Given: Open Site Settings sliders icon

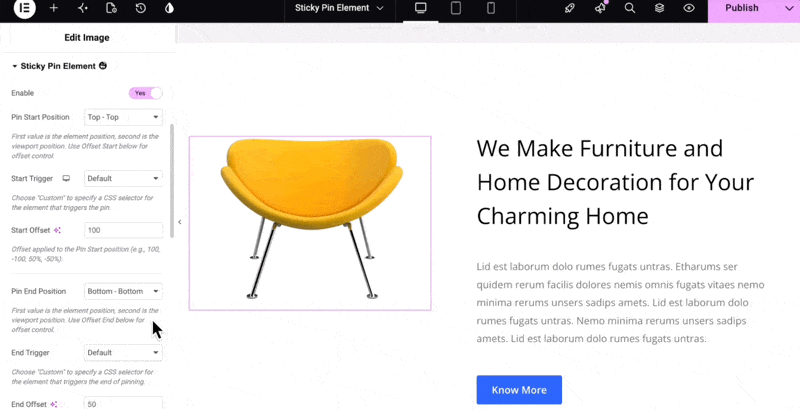Looking at the screenshot, I should [83, 8].
